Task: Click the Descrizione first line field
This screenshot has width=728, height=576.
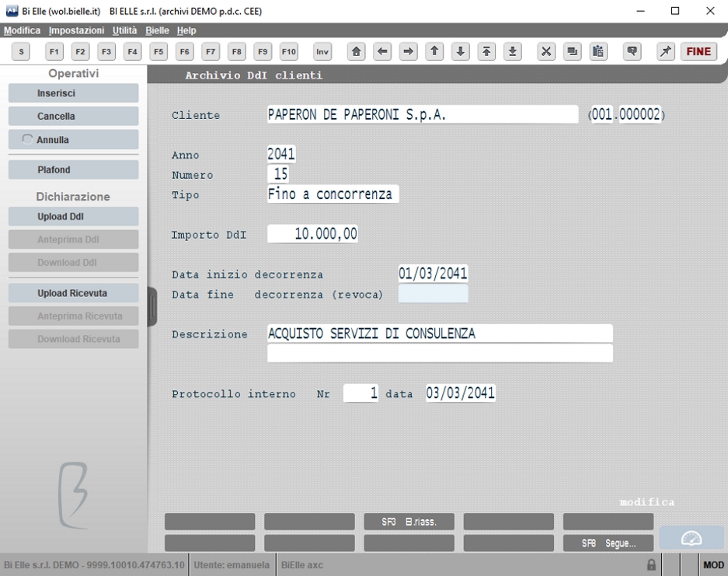Action: [440, 333]
